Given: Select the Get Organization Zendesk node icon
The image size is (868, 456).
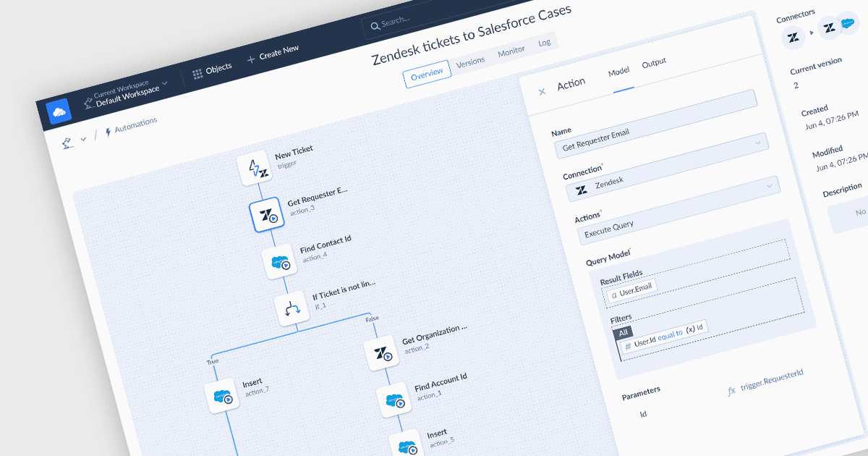Looking at the screenshot, I should tap(381, 353).
